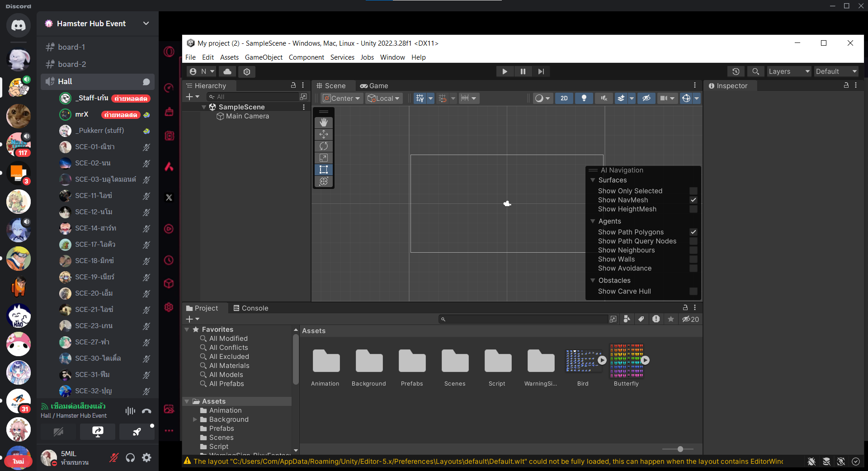868x471 pixels.
Task: Open the GameObject menu
Action: (264, 57)
